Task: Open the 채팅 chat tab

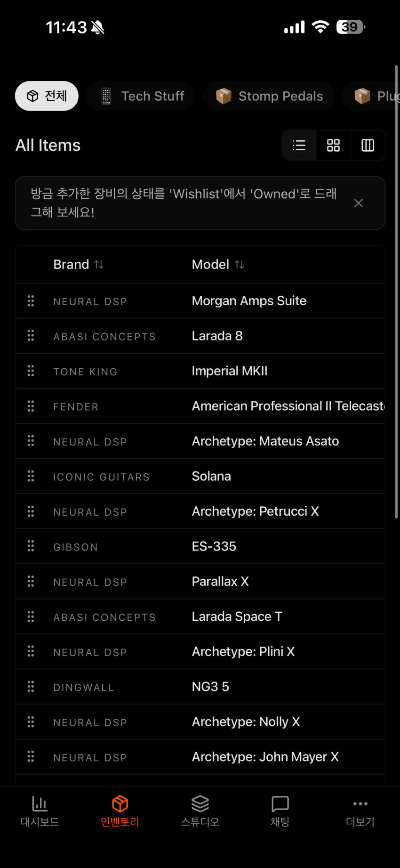Action: coord(280,811)
